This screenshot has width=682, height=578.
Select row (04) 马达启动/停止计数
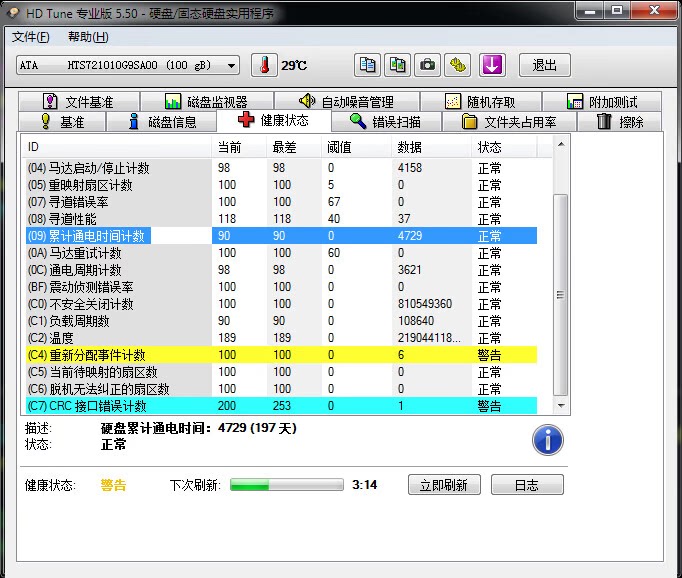[281, 168]
